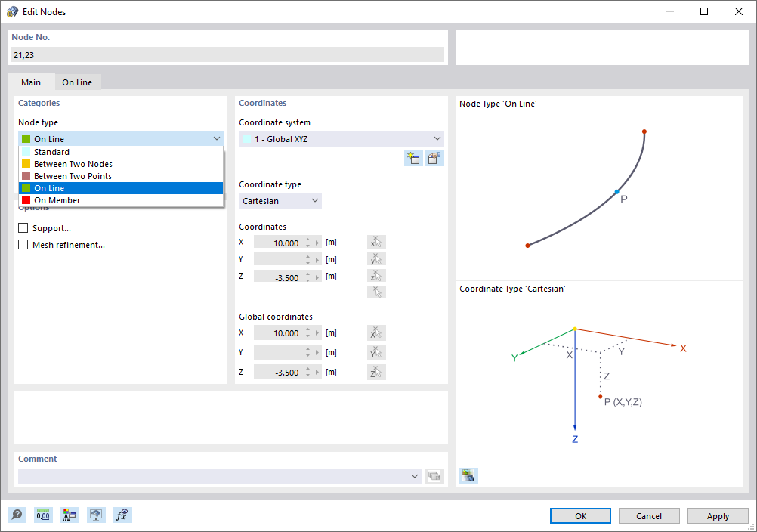Collapse the Node type dropdown arrow
The image size is (757, 532).
pos(217,138)
